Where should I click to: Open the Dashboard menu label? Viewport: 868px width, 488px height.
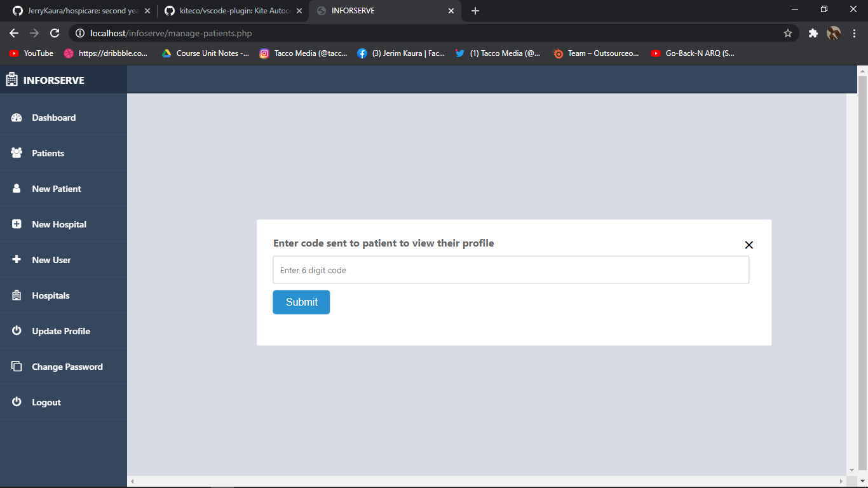pos(54,118)
